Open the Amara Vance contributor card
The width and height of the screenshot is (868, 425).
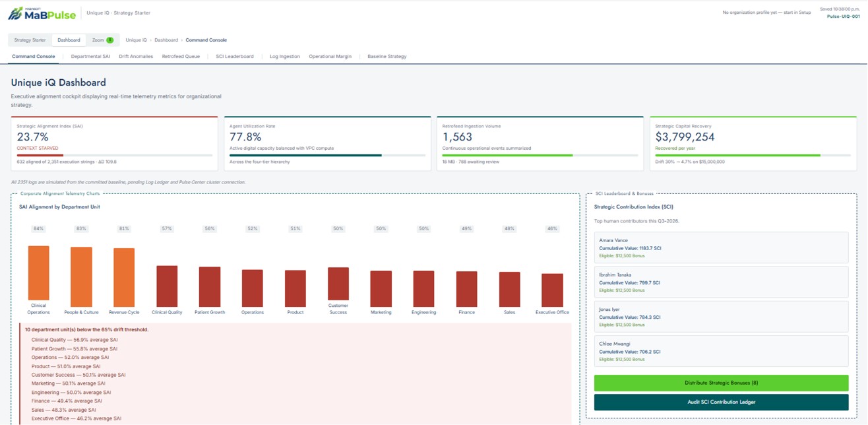[x=721, y=248]
